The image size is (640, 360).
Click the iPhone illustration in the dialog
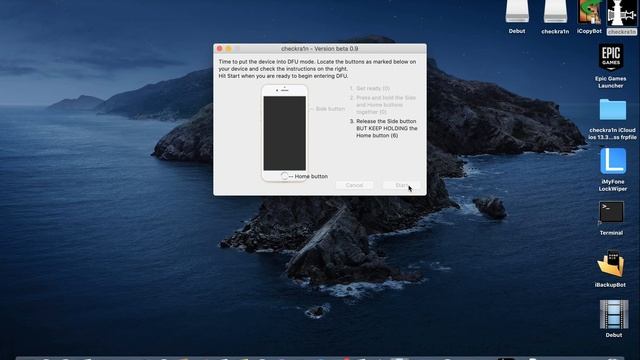[x=284, y=133]
